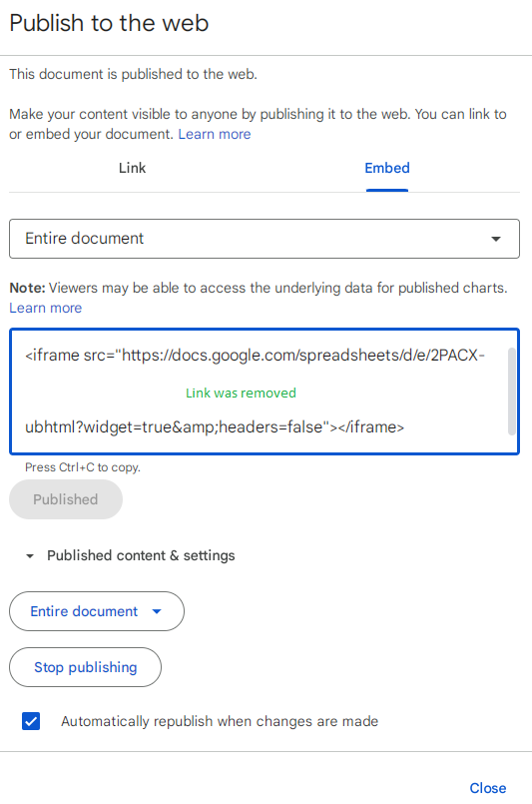Screen dimensions: 532x804
Task: Collapse the Published content & settings arrow
Action: coord(30,556)
